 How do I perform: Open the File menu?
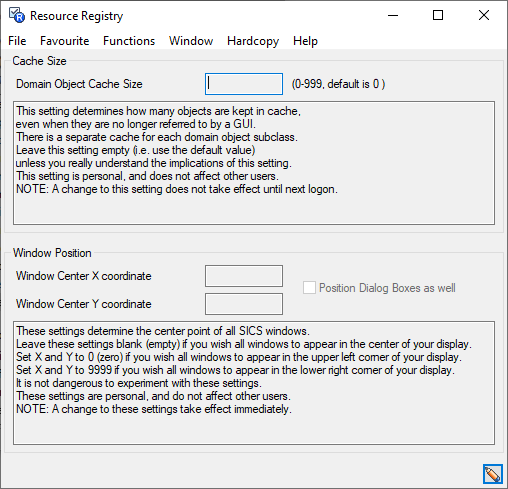17,41
